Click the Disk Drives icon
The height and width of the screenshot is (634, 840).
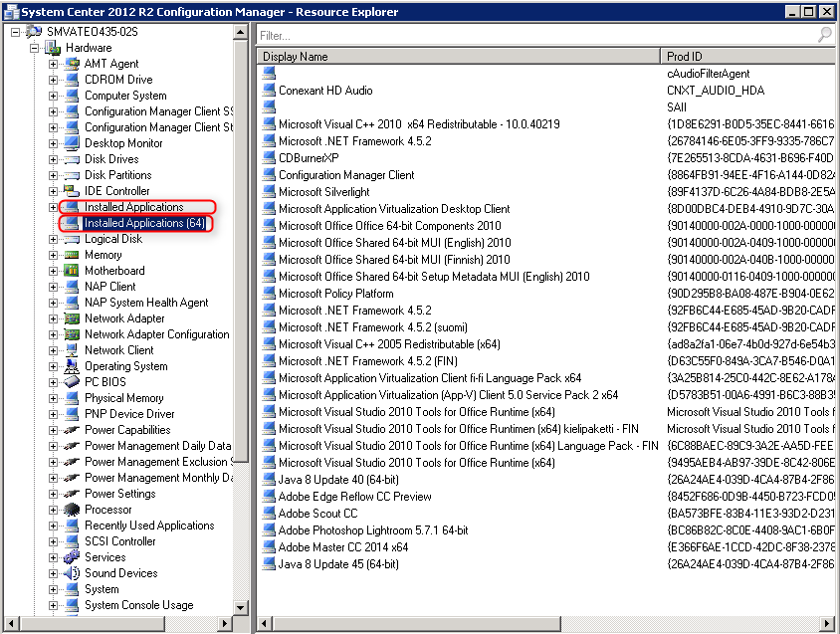72,159
